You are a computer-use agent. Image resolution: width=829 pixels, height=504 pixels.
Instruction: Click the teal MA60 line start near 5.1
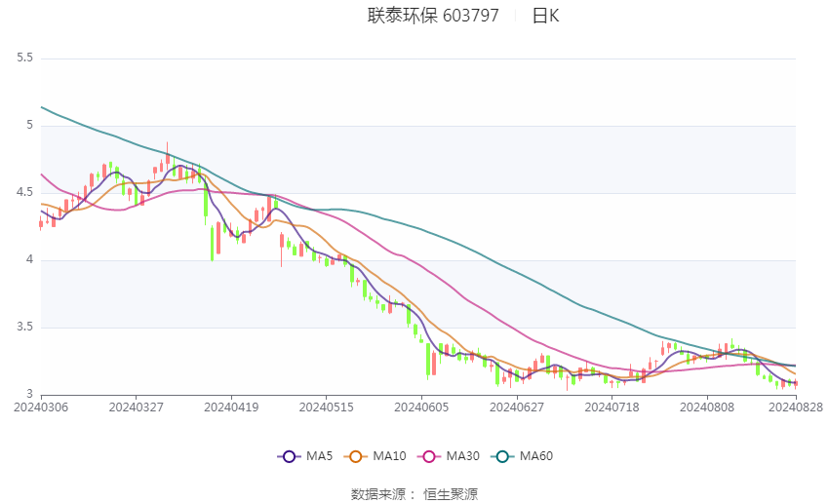[x=42, y=108]
